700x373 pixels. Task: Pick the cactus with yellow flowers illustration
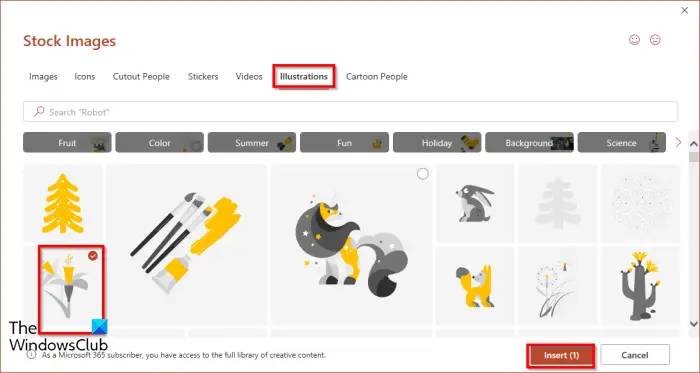[641, 286]
